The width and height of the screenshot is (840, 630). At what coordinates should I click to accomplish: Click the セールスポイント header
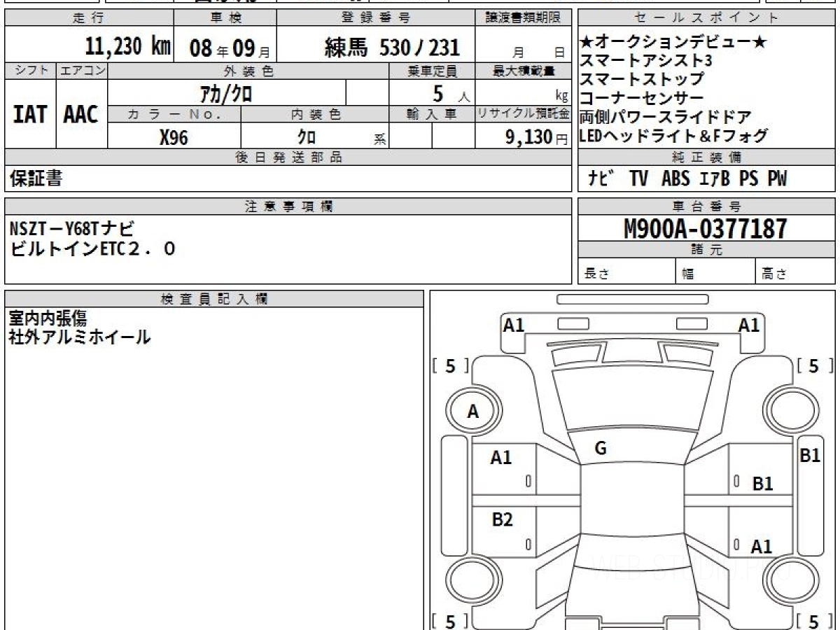[707, 18]
